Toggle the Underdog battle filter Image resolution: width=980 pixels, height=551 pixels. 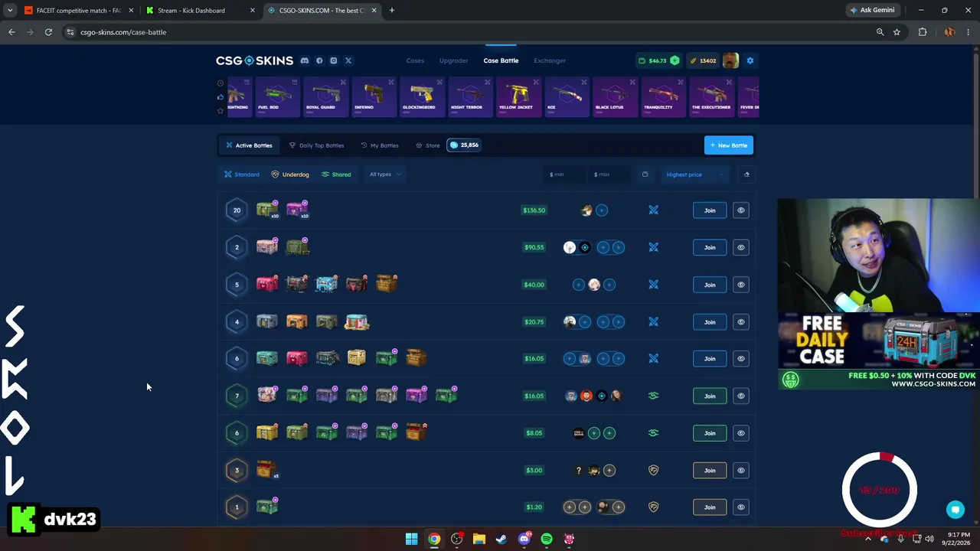(290, 174)
